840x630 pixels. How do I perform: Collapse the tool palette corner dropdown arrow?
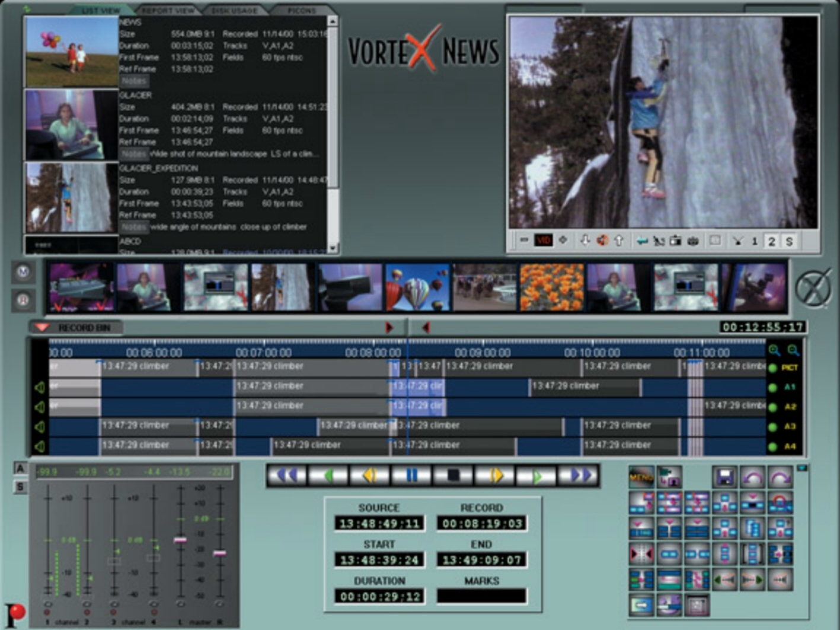(x=802, y=468)
